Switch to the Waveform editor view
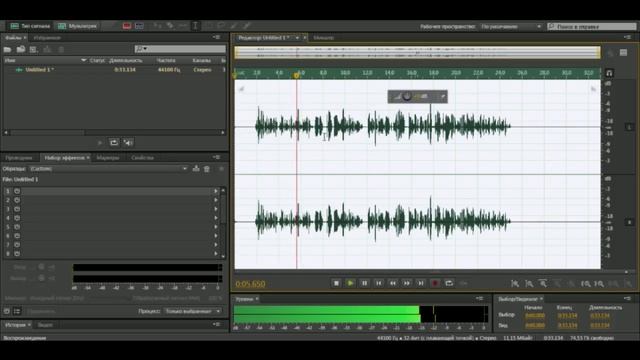The image size is (640, 360). (x=31, y=26)
